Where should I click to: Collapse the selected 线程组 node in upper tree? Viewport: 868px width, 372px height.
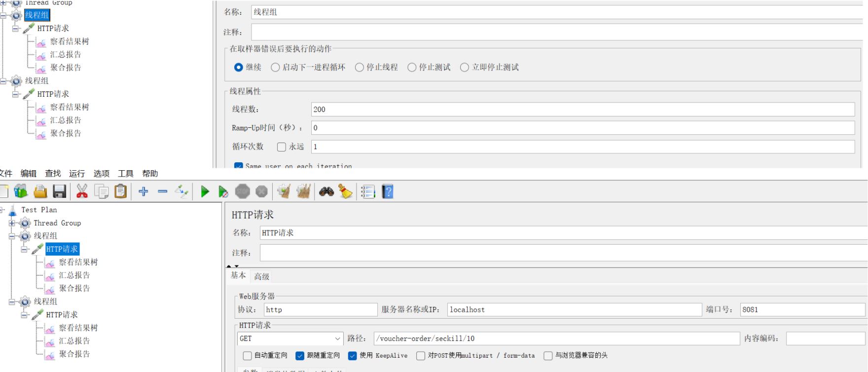(x=3, y=15)
